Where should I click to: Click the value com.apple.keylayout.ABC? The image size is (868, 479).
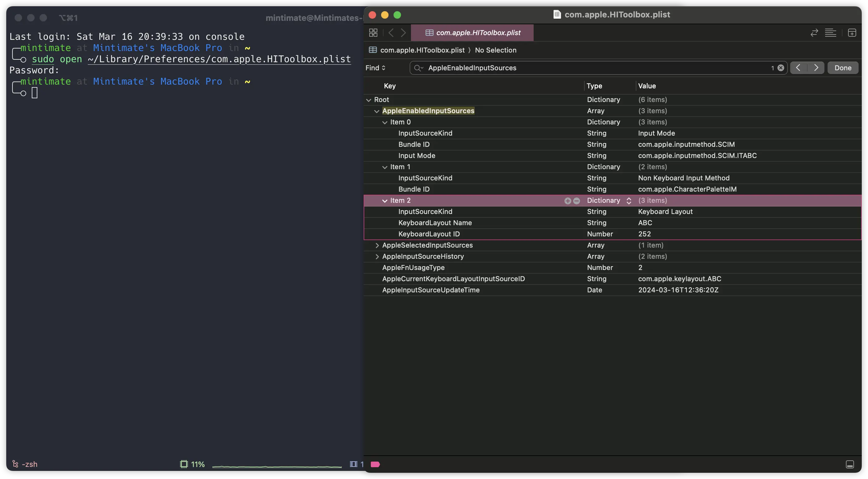[x=679, y=279]
